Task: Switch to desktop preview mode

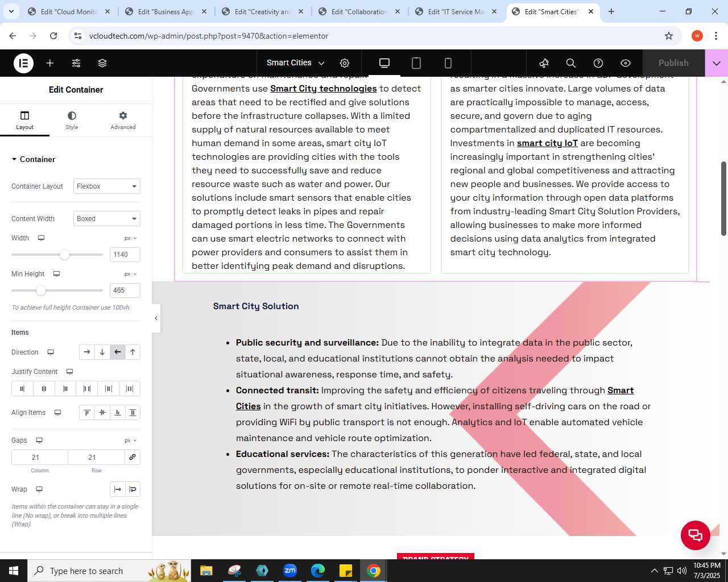Action: [384, 63]
